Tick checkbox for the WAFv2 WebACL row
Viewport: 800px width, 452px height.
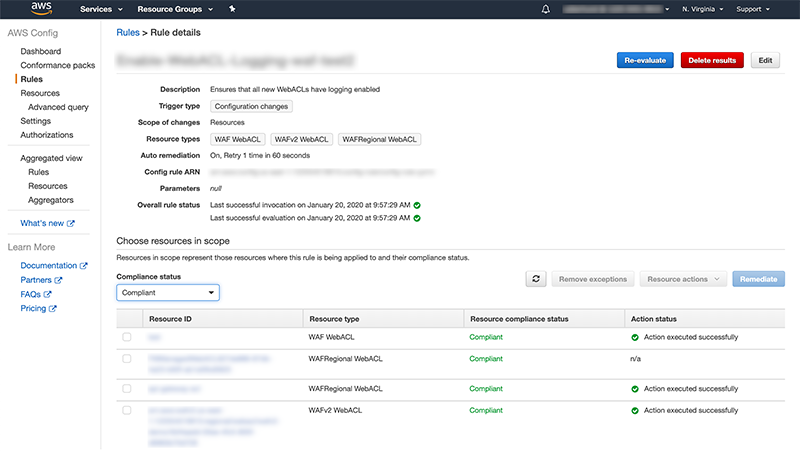(x=127, y=410)
